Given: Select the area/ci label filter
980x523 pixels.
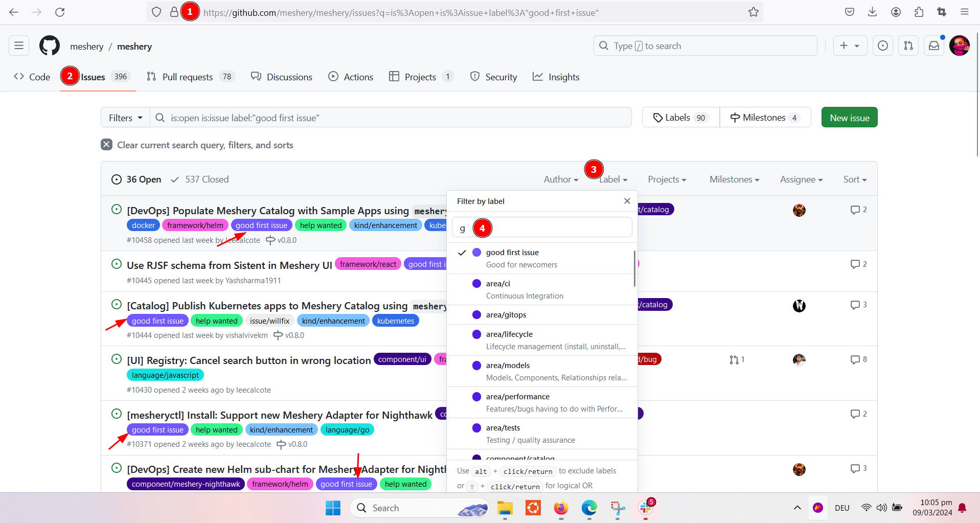Looking at the screenshot, I should click(498, 289).
